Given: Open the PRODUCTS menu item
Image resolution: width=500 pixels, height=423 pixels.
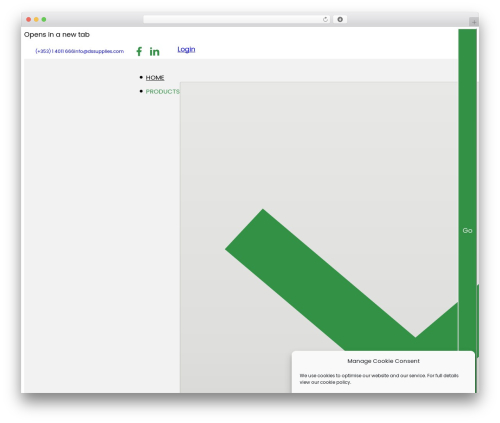Looking at the screenshot, I should (x=163, y=91).
